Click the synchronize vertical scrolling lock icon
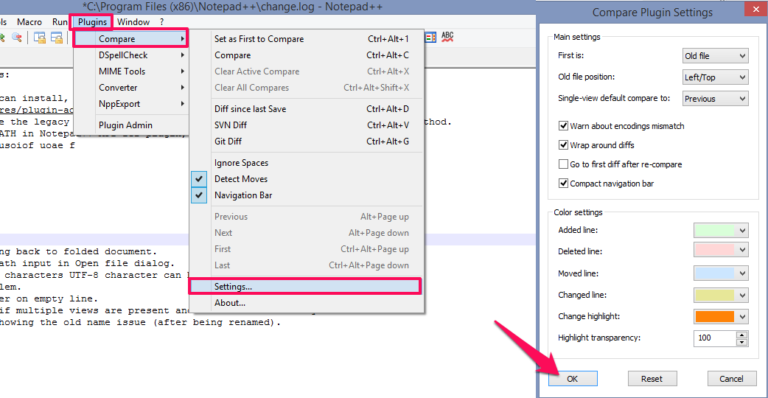The height and width of the screenshot is (398, 768). [39, 38]
